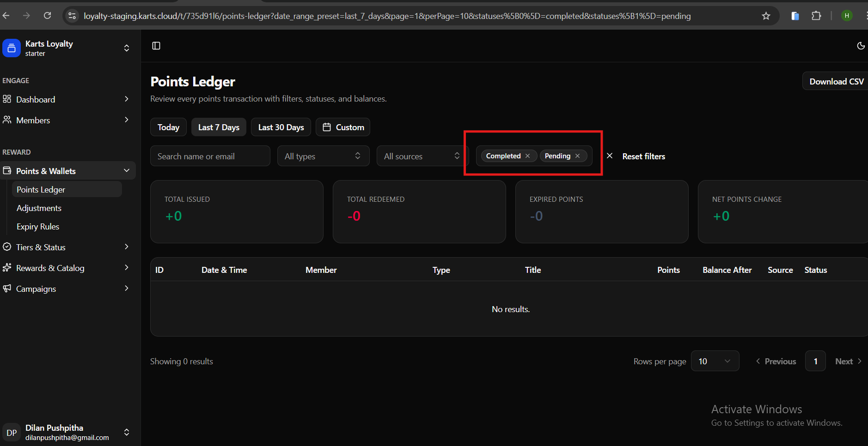Screen dimensions: 868x446
Task: Open the All sources dropdown
Action: tap(422, 156)
